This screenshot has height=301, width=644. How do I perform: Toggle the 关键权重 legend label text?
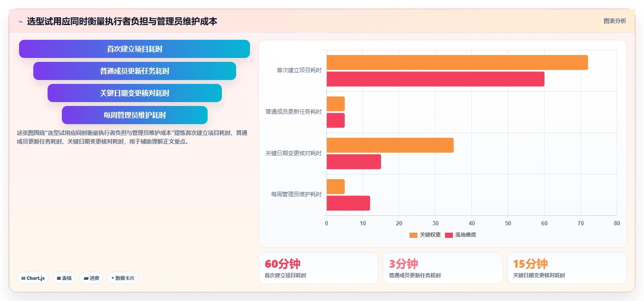430,235
